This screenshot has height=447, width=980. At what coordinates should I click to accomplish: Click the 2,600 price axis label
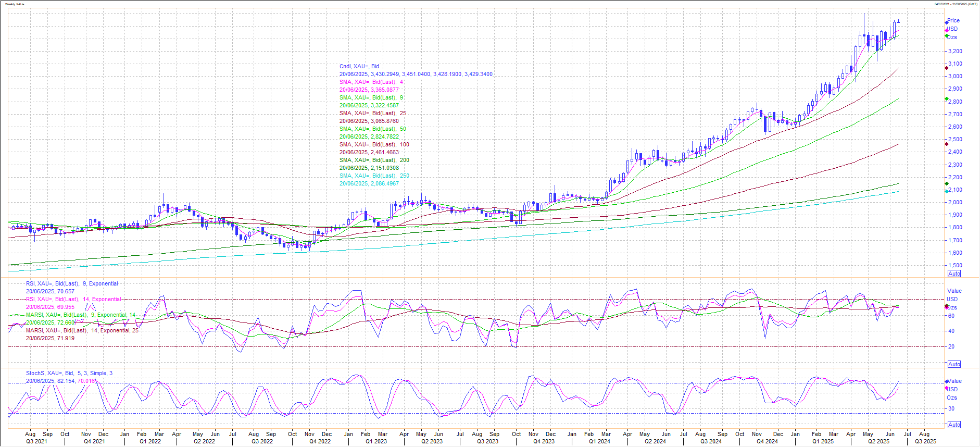(955, 127)
